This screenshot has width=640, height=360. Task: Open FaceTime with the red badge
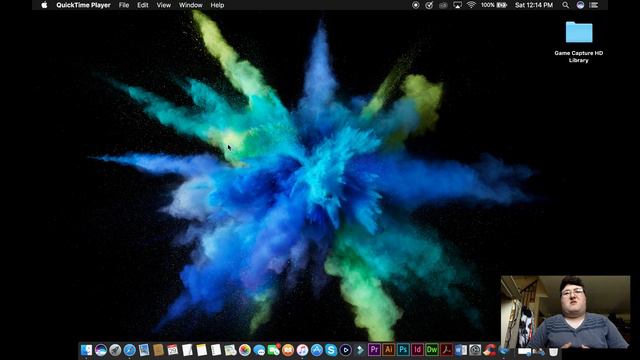[273, 350]
